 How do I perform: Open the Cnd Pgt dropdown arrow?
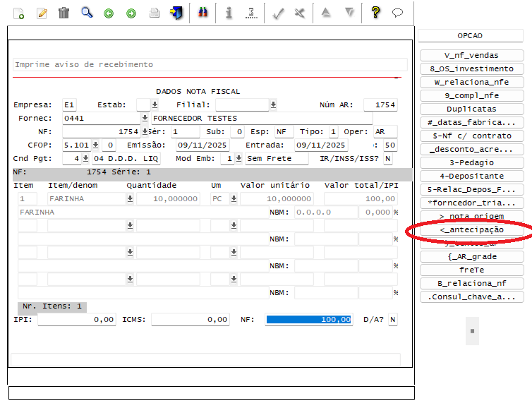point(85,158)
